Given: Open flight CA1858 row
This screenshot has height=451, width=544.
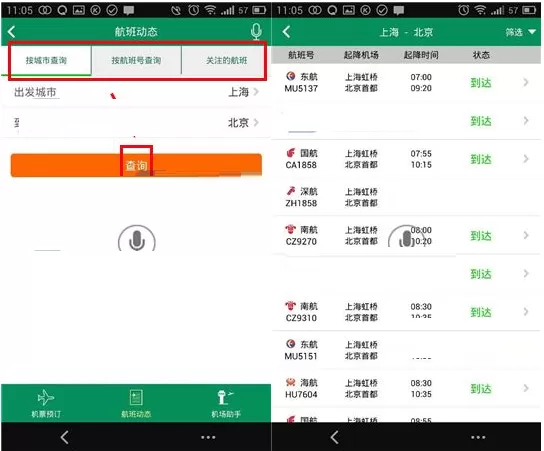Looking at the screenshot, I should pos(406,159).
